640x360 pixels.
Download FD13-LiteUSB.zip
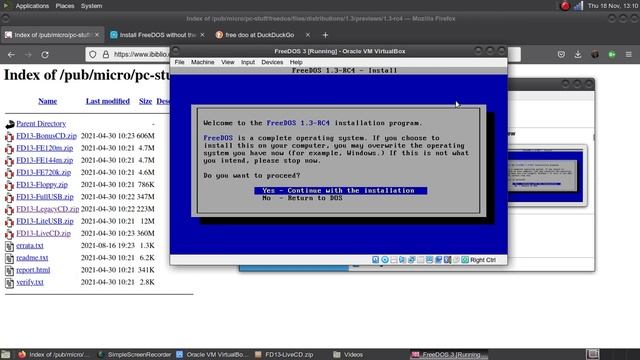point(45,221)
